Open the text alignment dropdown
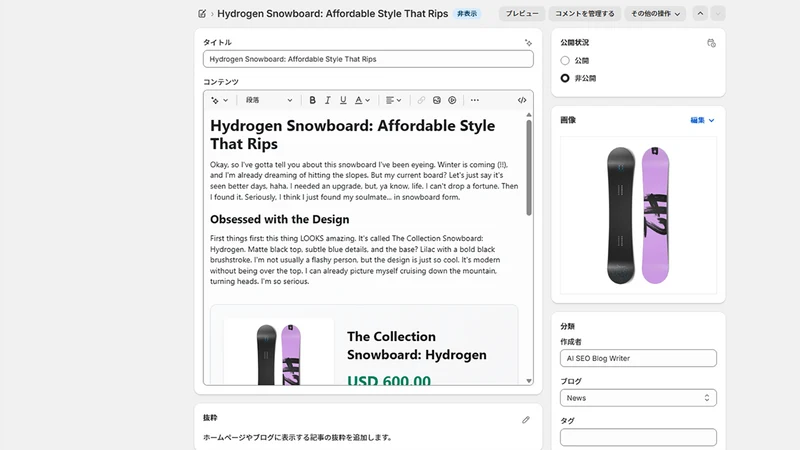Screen dimensions: 800x450 pos(393,101)
